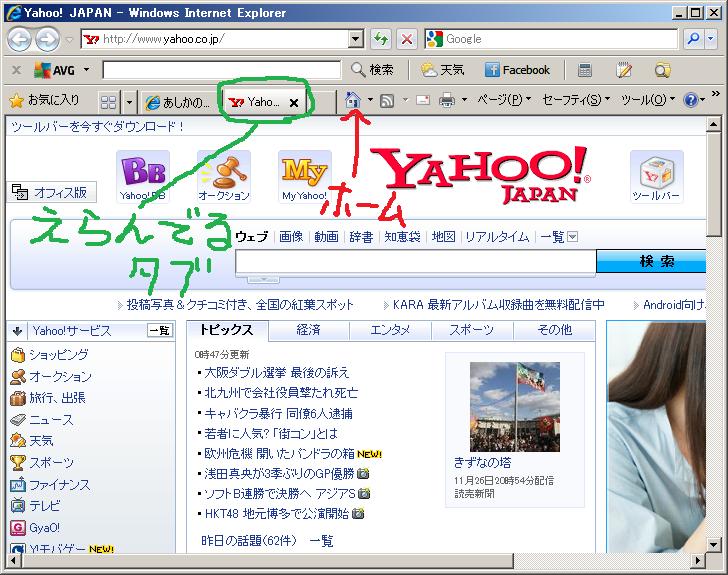
Task: Open the ツールバー cube icon
Action: click(x=656, y=176)
